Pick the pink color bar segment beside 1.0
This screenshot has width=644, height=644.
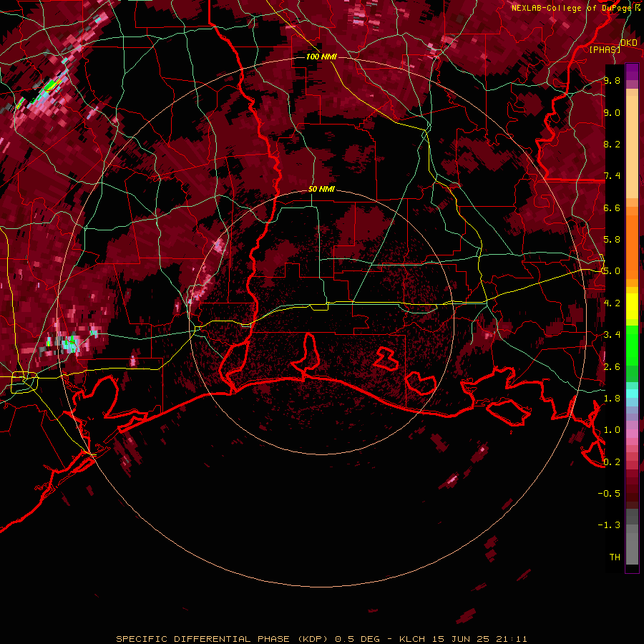coord(632,433)
